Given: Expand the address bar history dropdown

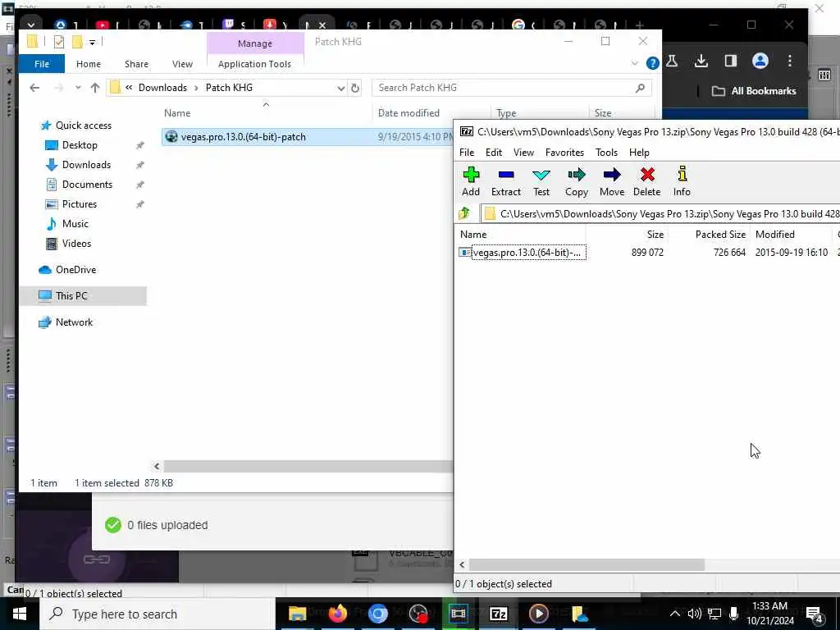Looking at the screenshot, I should tap(340, 89).
